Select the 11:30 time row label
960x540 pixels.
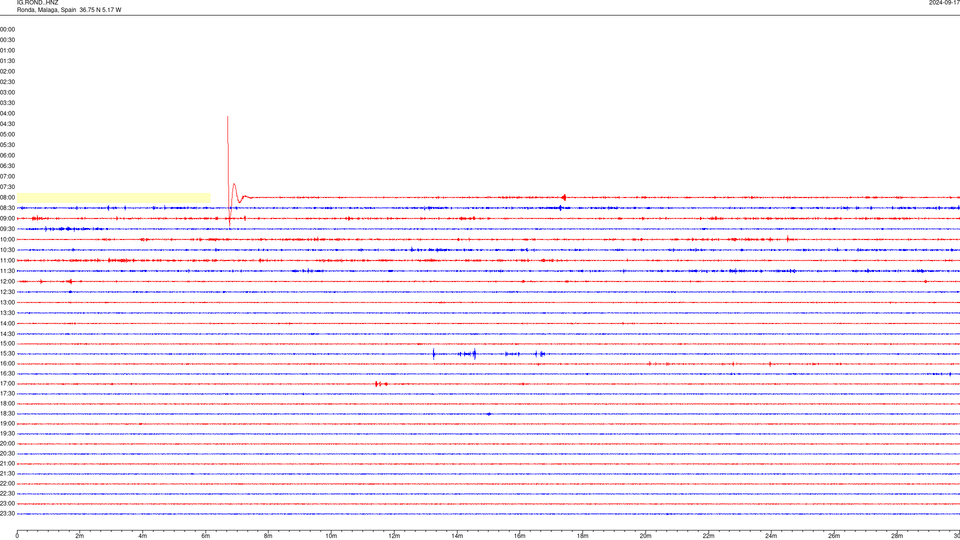7,271
